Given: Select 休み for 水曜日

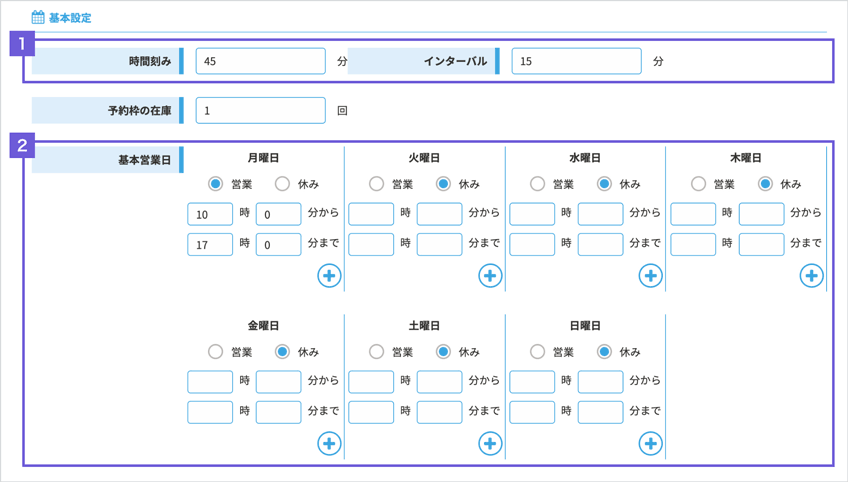Looking at the screenshot, I should 604,184.
